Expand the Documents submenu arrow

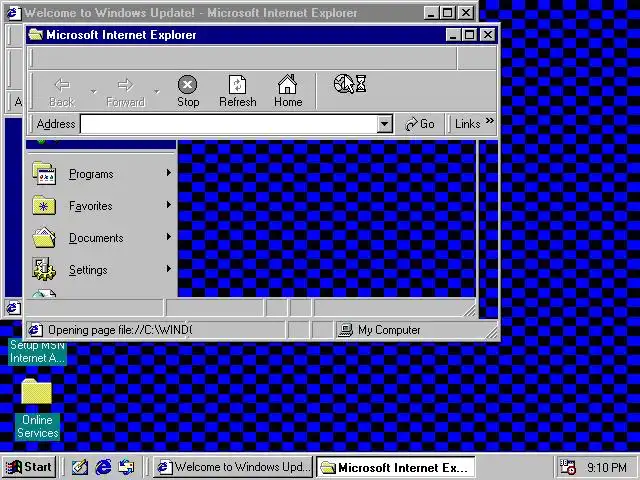click(169, 237)
